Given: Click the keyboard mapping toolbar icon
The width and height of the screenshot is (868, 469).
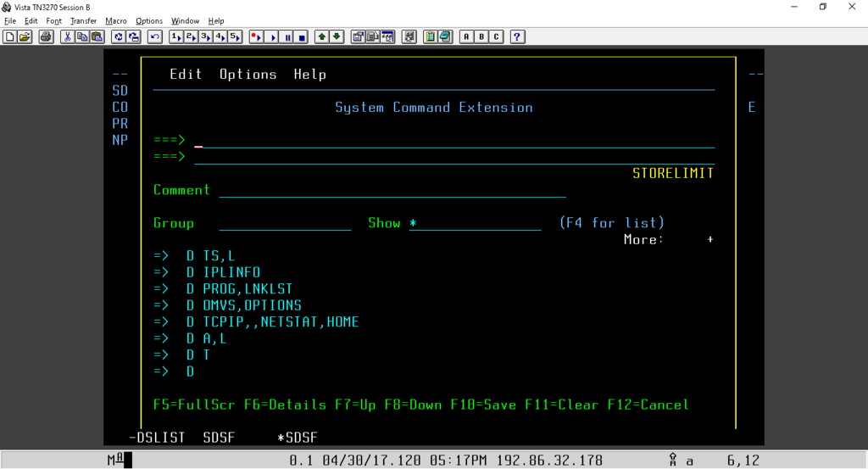Looking at the screenshot, I should click(x=373, y=37).
